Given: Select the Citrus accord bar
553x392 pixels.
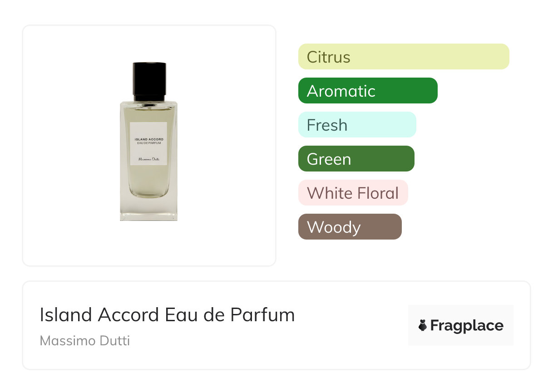Looking at the screenshot, I should [x=404, y=57].
